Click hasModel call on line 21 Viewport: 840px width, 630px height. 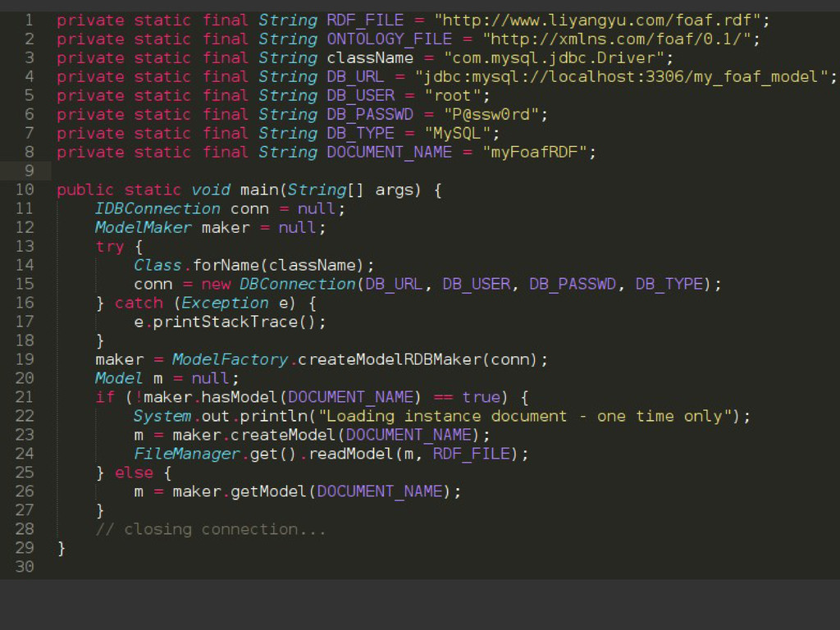[240, 397]
